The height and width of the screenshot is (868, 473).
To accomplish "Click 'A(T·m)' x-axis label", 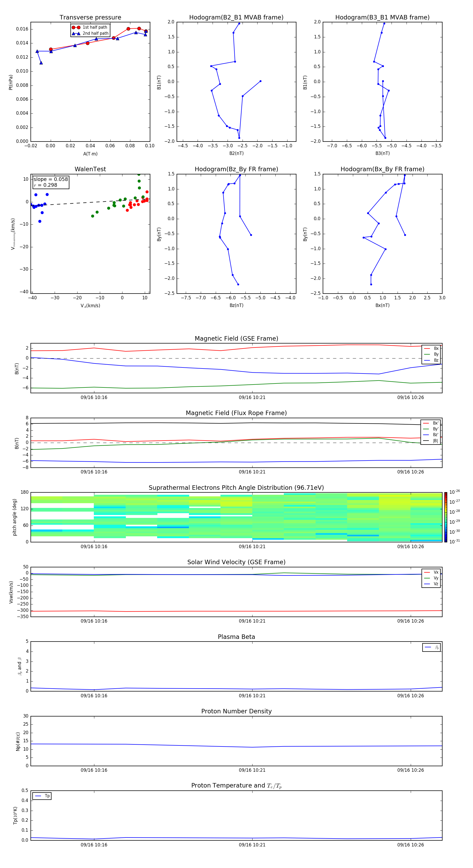I will [x=90, y=154].
